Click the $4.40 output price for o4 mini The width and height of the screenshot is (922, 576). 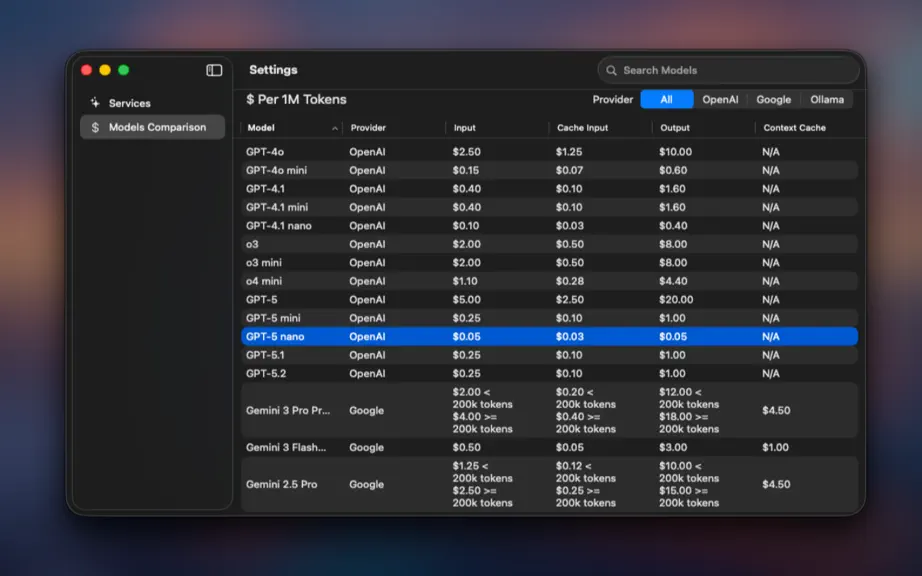point(673,281)
